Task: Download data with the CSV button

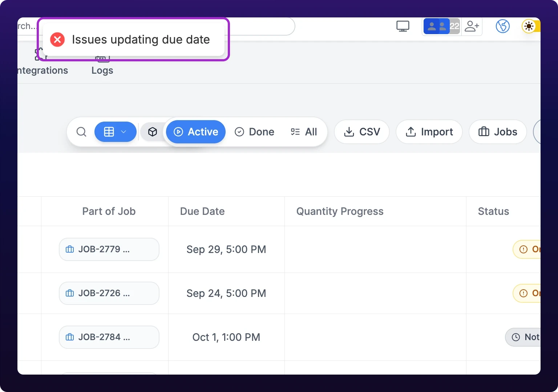Action: [362, 132]
